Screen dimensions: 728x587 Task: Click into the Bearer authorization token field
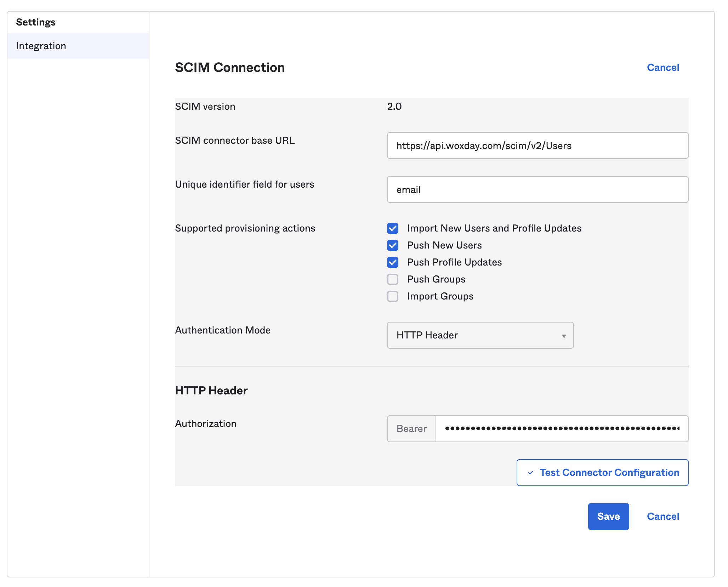click(562, 429)
